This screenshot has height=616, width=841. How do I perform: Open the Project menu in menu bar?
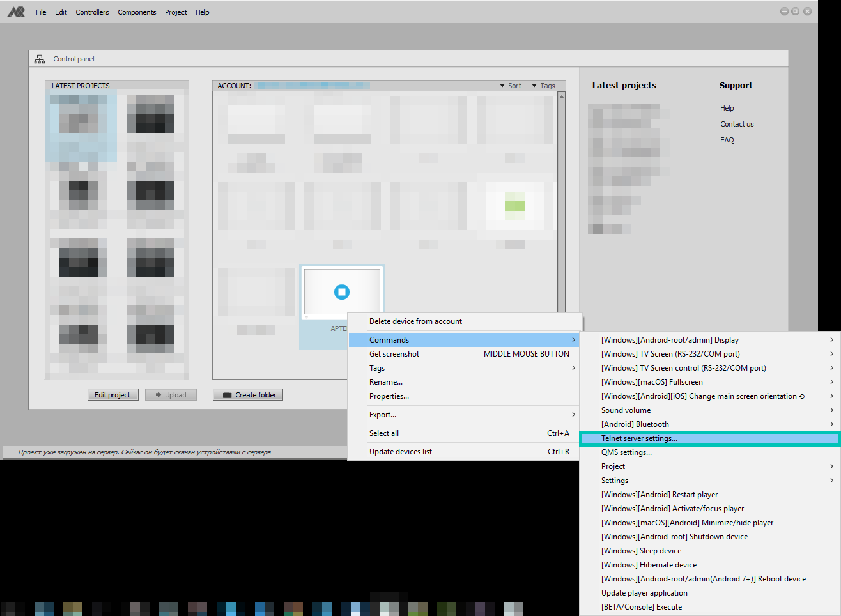click(x=176, y=12)
